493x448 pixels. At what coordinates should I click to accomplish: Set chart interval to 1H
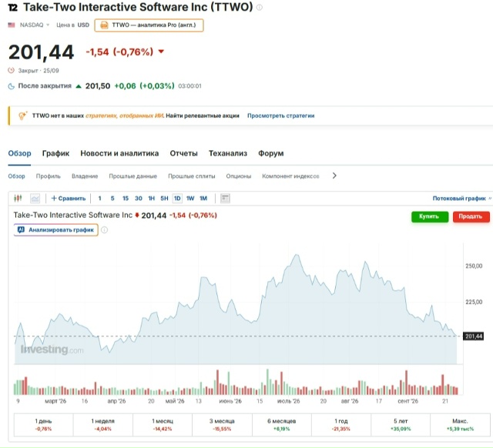pyautogui.click(x=151, y=199)
